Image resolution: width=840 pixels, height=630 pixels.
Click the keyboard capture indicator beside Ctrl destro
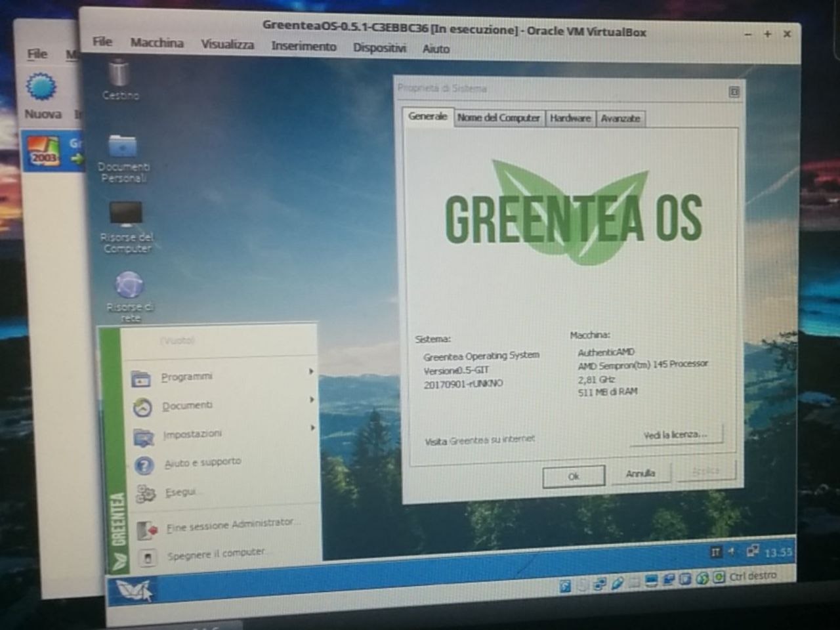click(x=719, y=578)
